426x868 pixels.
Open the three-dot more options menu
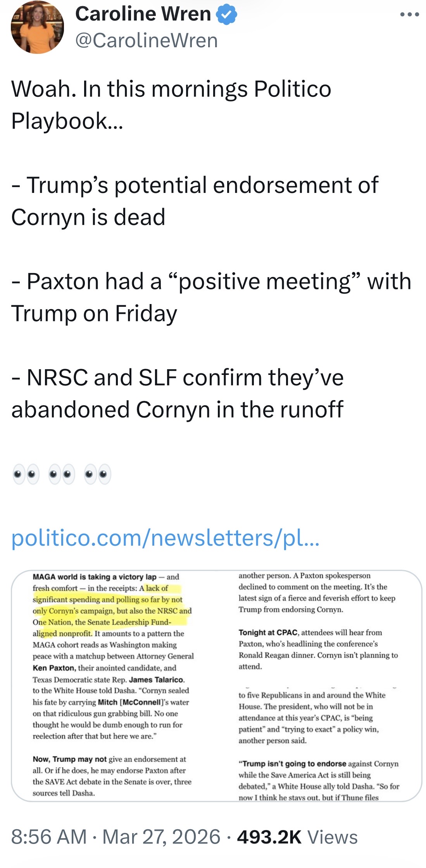(409, 15)
